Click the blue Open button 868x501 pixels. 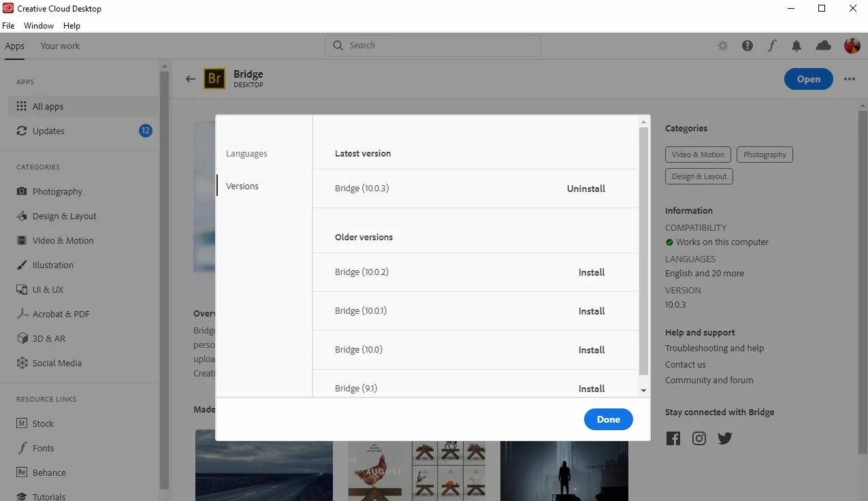point(809,79)
